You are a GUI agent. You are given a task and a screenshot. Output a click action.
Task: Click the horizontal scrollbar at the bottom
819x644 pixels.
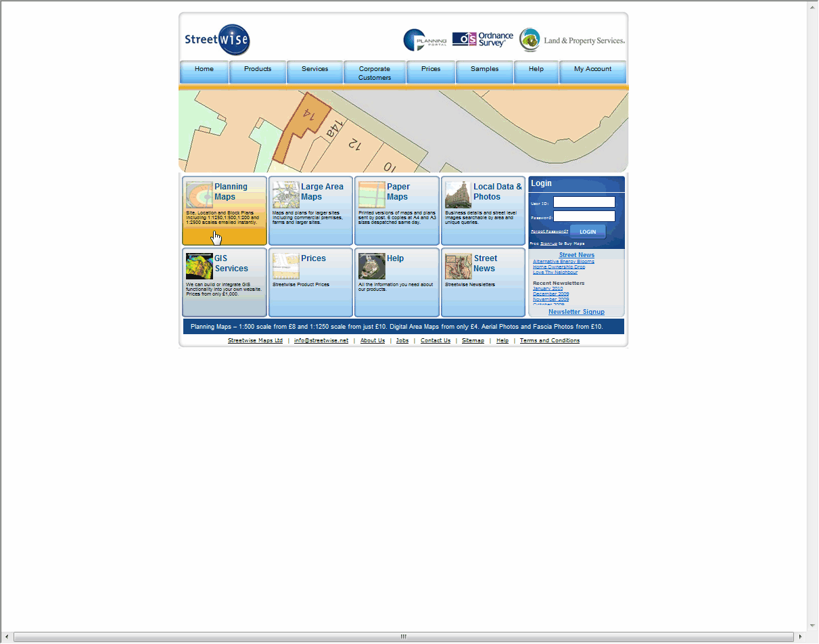[x=403, y=637]
